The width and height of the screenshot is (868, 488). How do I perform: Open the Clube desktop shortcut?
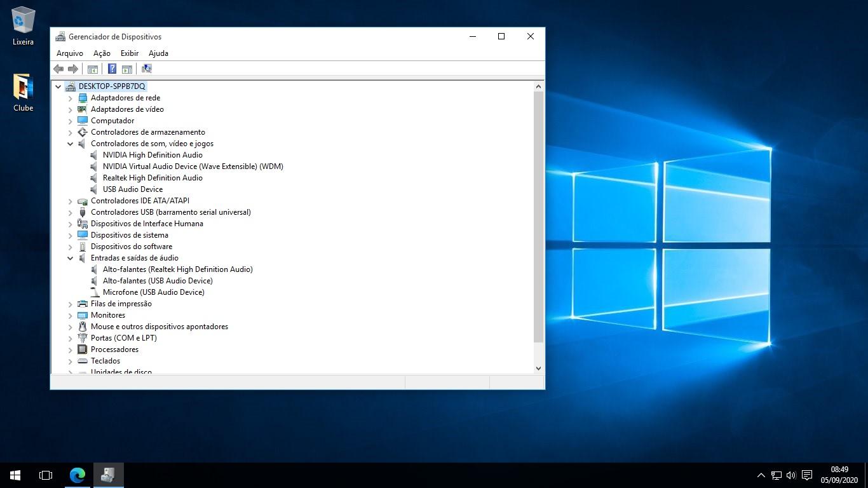23,93
